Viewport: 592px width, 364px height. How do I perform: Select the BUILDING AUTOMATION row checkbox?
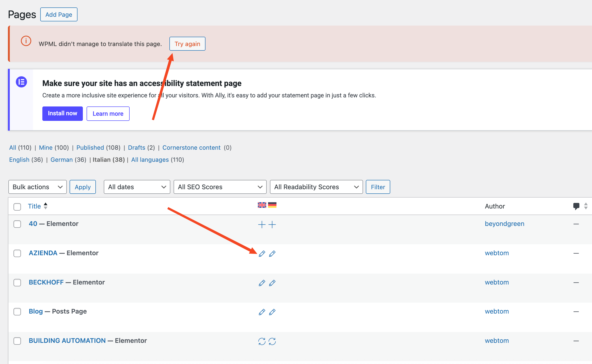pos(17,341)
